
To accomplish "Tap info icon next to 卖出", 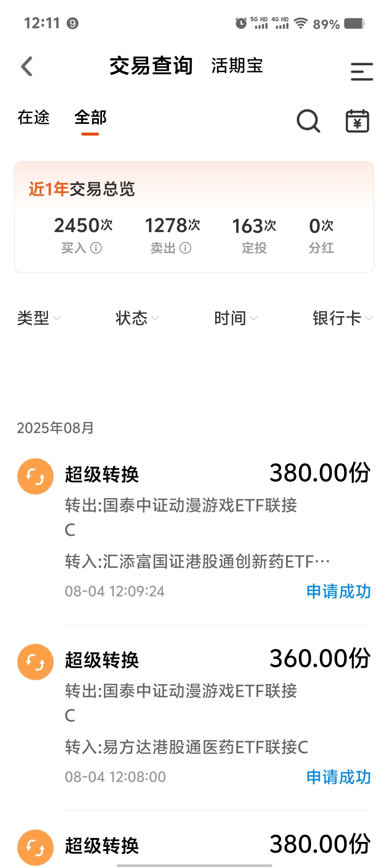I will click(x=185, y=248).
